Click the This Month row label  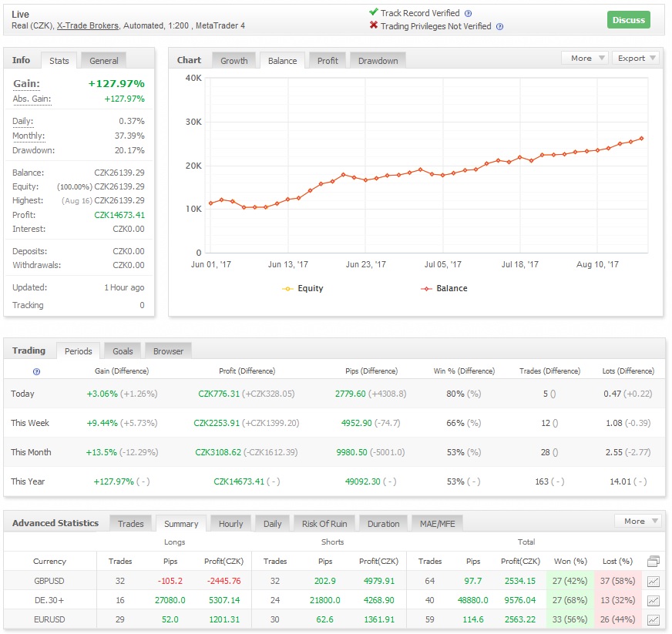pyautogui.click(x=31, y=452)
